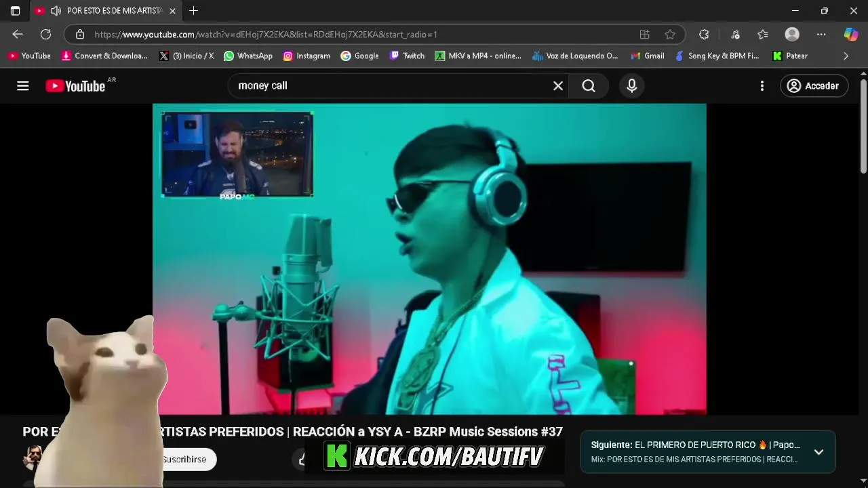Screen dimensions: 868x488
Task: Click the page vertical scrollbar
Action: pos(863,125)
